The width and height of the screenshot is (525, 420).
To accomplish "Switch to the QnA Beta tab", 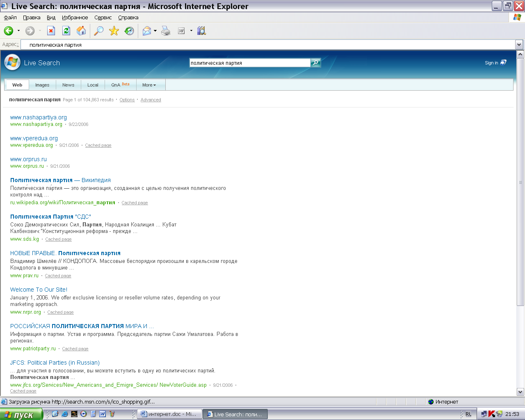I will pos(120,85).
